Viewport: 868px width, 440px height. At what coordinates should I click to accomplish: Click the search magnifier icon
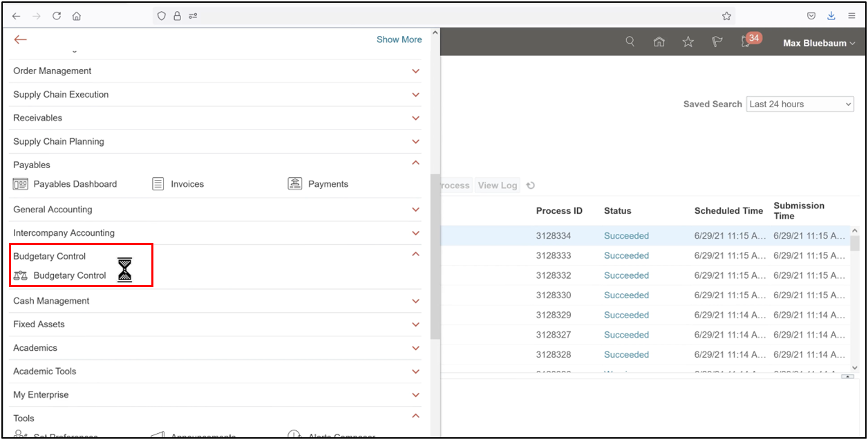630,41
